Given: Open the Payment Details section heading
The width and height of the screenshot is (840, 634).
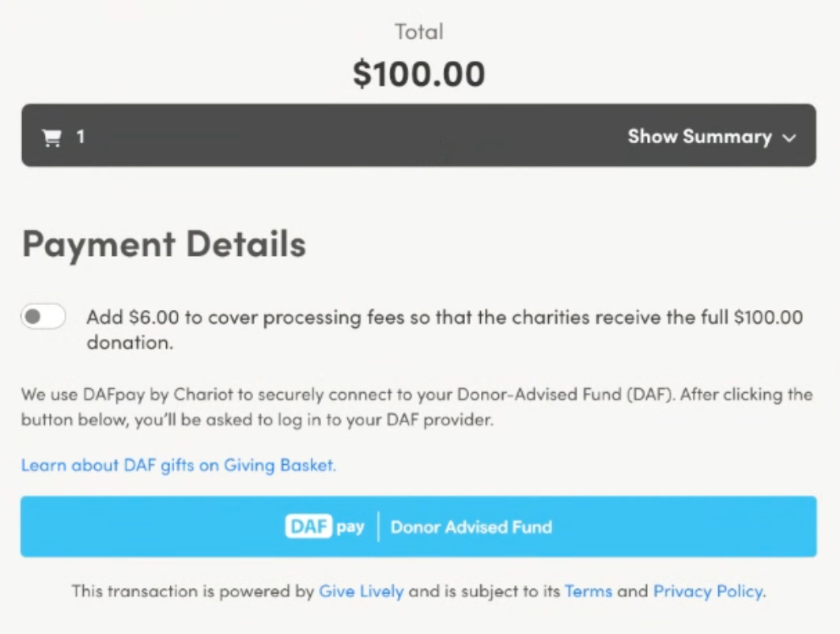Looking at the screenshot, I should [x=164, y=243].
